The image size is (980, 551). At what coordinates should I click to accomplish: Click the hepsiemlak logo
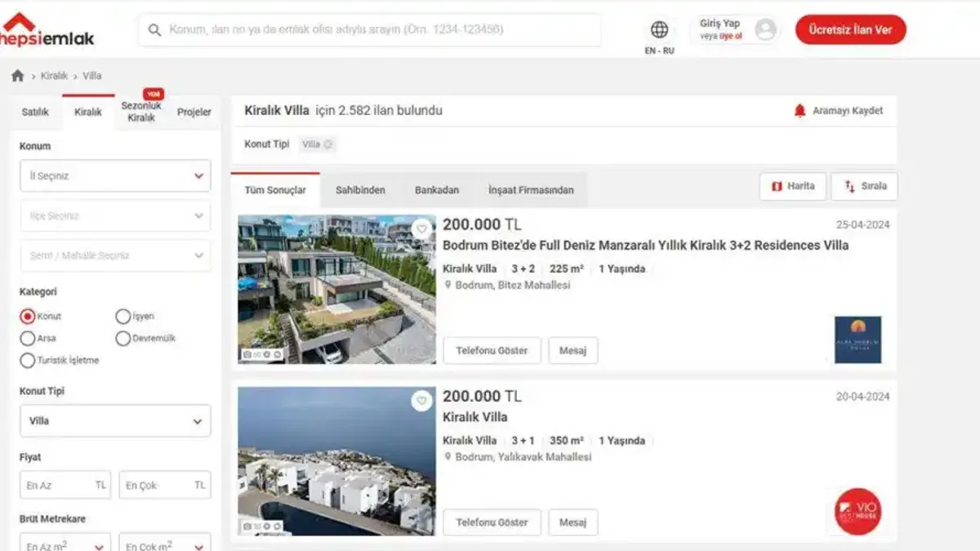click(x=47, y=29)
